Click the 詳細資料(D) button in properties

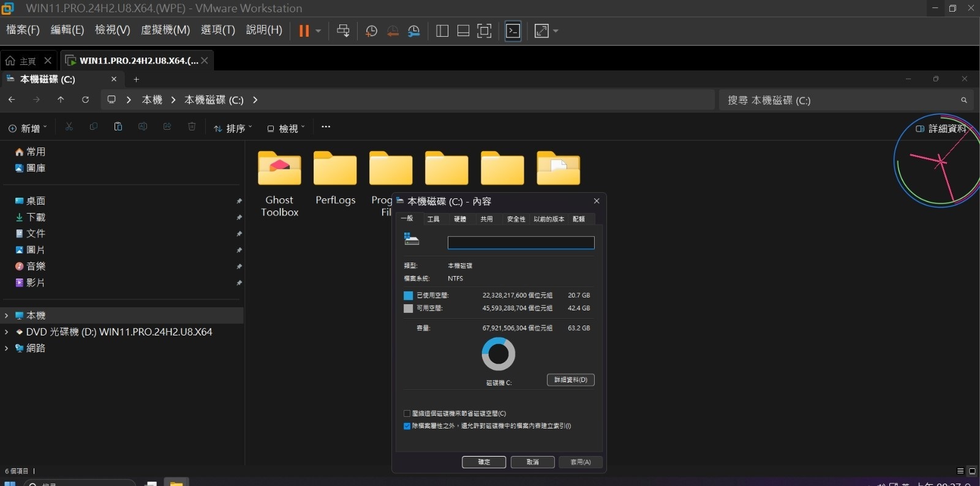pyautogui.click(x=571, y=380)
